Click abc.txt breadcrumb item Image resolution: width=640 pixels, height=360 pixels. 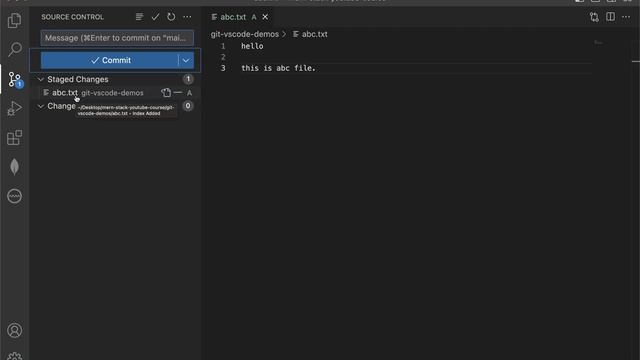(x=310, y=34)
